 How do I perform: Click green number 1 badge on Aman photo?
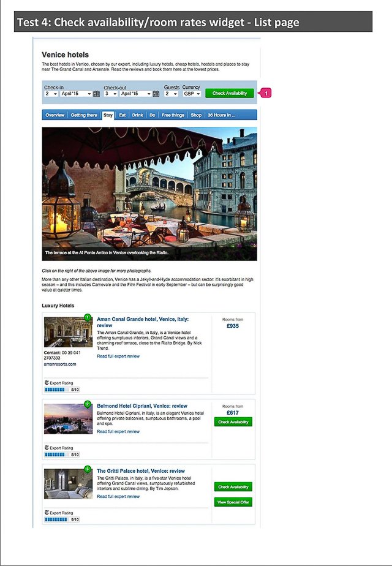click(87, 317)
